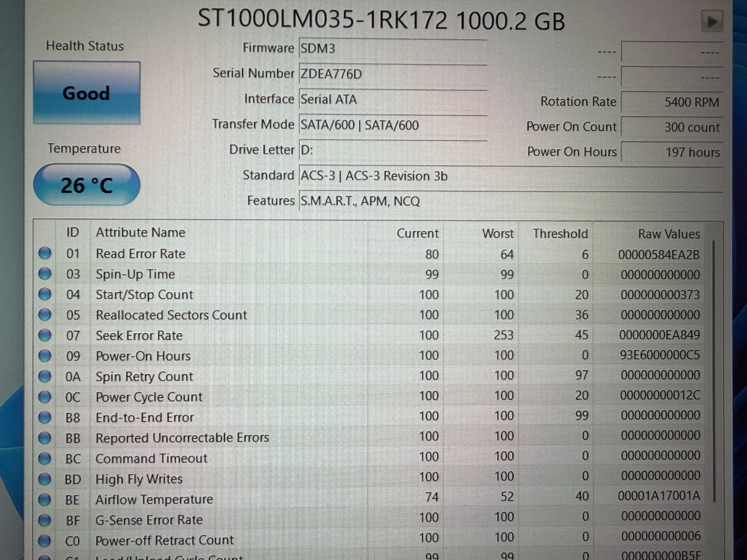Click the Current column header

(418, 233)
